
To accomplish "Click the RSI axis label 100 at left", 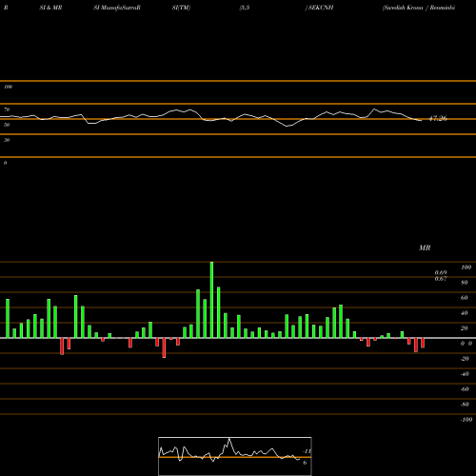I will (8, 87).
